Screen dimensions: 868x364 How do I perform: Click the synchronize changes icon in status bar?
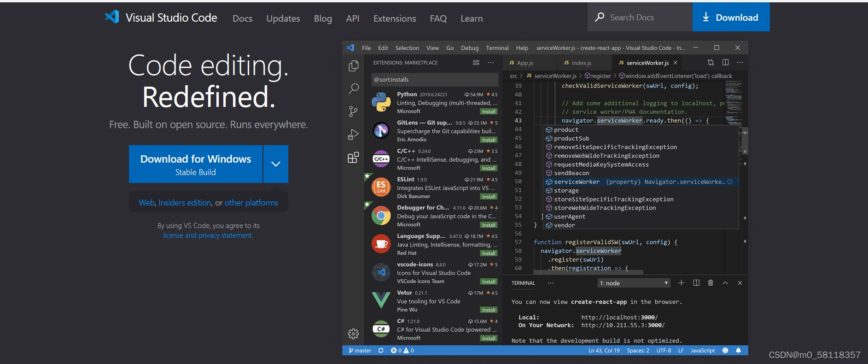pyautogui.click(x=381, y=351)
